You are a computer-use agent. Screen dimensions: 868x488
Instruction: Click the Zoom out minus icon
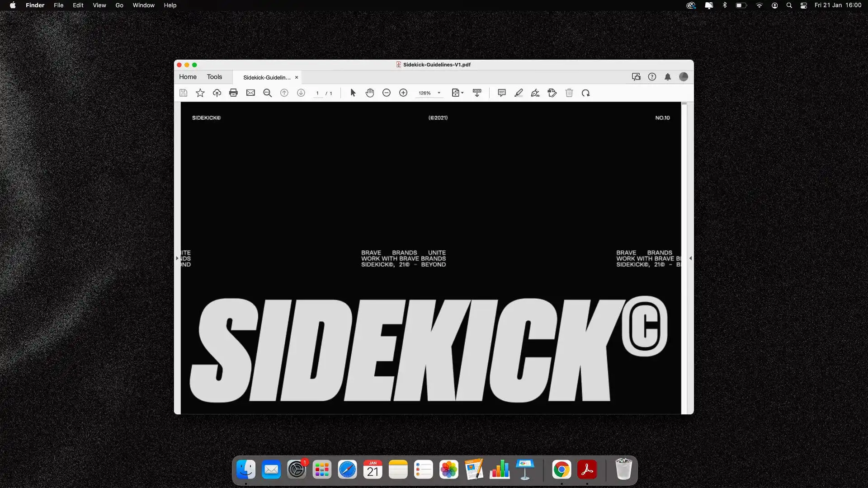click(387, 93)
